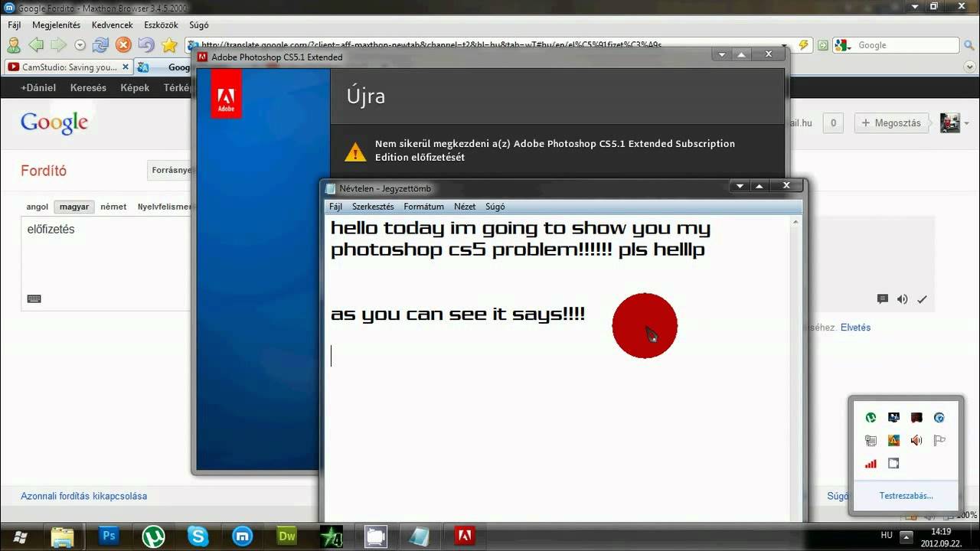Add page to favorites with star icon
This screenshot has height=551, width=980.
tap(169, 45)
